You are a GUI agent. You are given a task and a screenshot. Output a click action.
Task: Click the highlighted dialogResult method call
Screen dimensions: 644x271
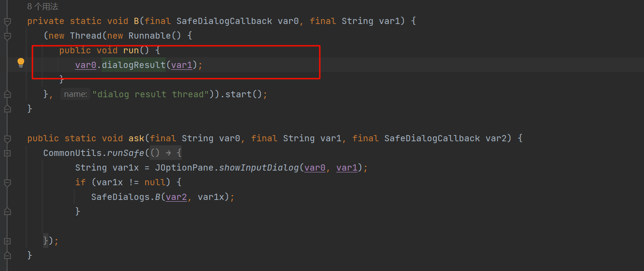pos(134,65)
